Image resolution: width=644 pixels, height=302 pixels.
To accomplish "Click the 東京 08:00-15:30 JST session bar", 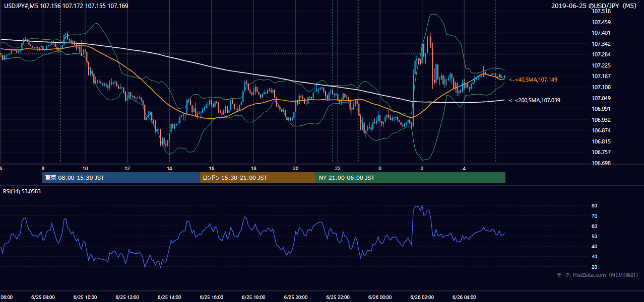I will tap(121, 178).
